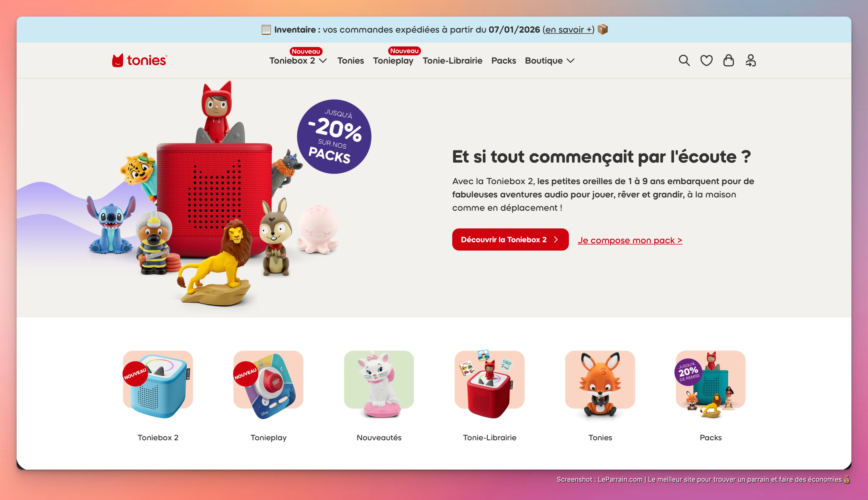Follow the Je compose mon pack link
This screenshot has height=500, width=868.
630,240
